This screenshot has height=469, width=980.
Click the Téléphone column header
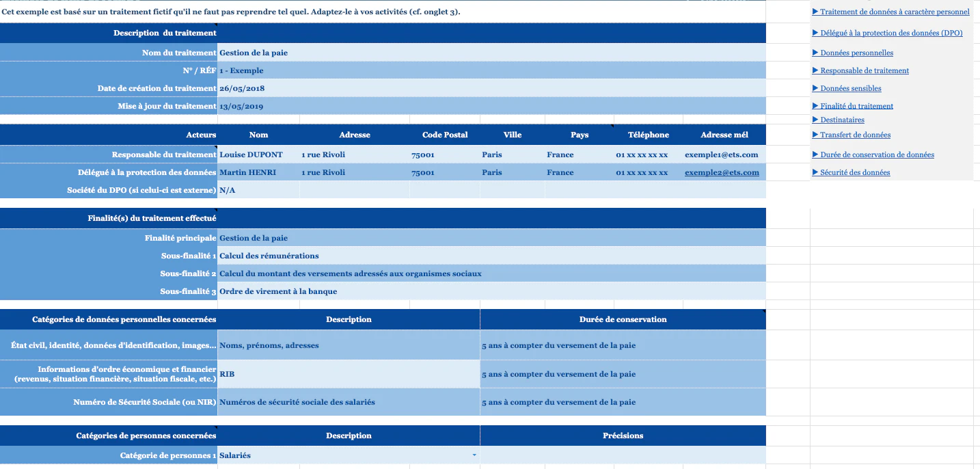coord(649,135)
